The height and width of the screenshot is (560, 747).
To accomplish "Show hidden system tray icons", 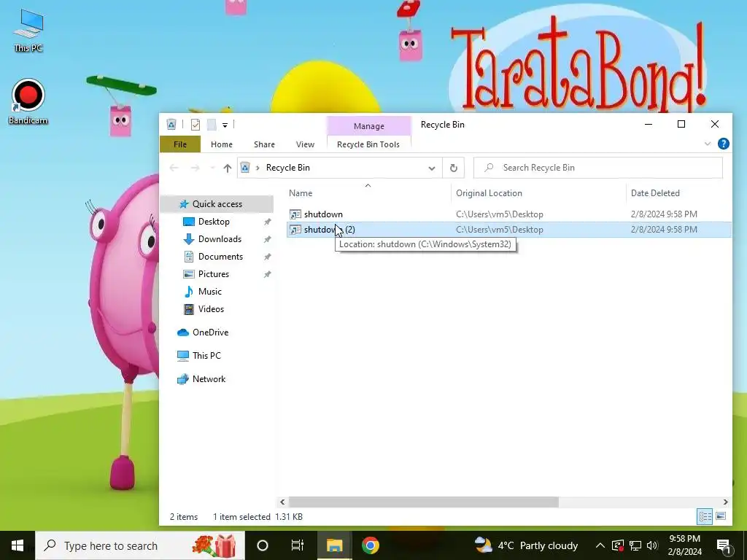I will pyautogui.click(x=600, y=545).
